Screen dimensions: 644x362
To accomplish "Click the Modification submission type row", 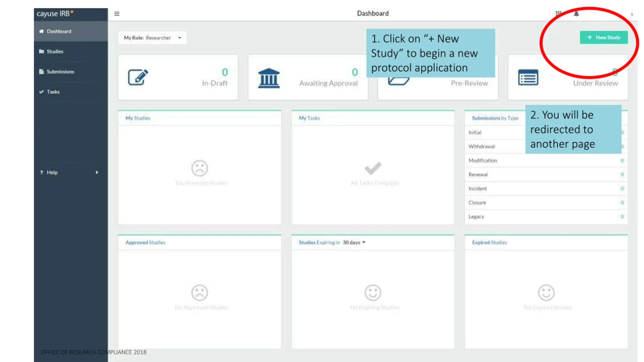I will pos(546,161).
